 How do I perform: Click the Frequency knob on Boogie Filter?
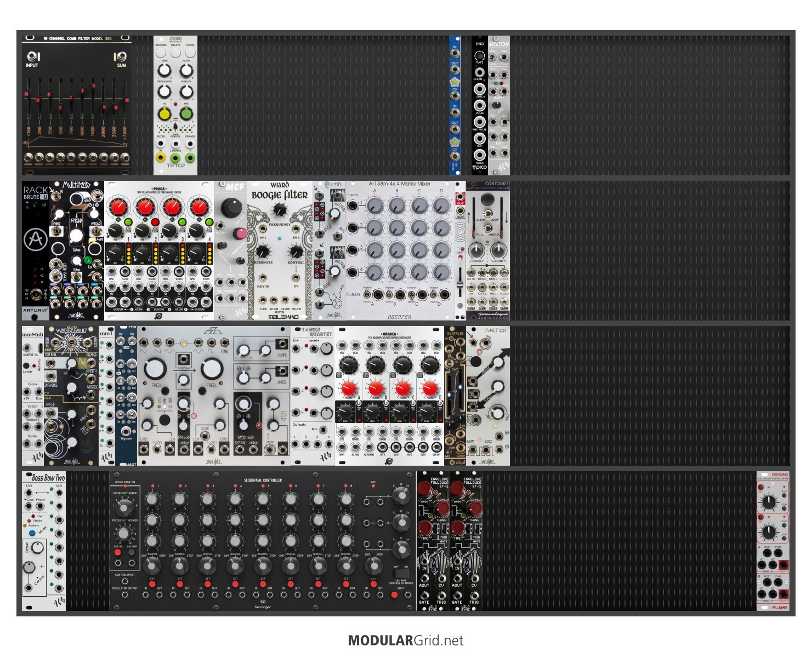[x=280, y=209]
